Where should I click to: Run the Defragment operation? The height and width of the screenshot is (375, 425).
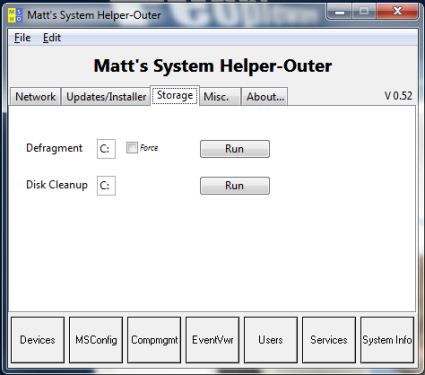click(x=235, y=149)
